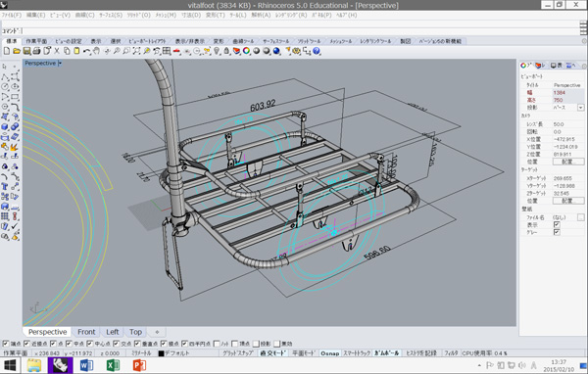The height and width of the screenshot is (374, 588).
Task: Open the 寸法(D) menu
Action: point(191,15)
